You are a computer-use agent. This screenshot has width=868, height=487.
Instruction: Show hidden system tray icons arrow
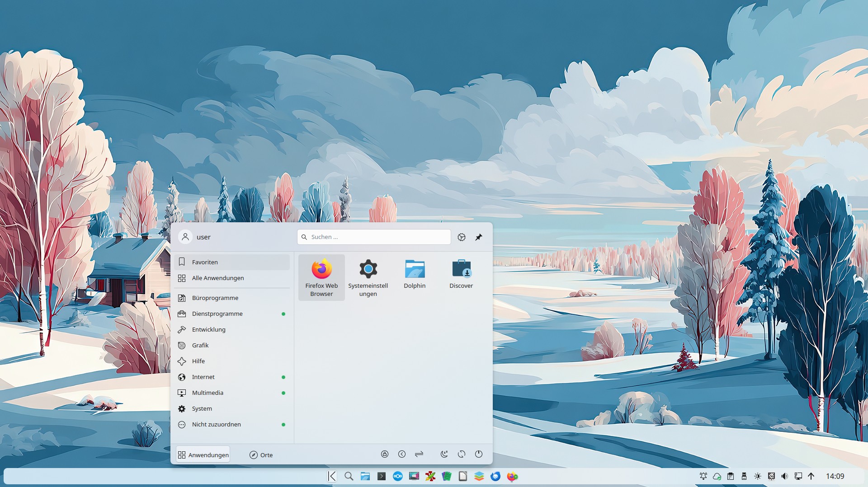tap(811, 476)
